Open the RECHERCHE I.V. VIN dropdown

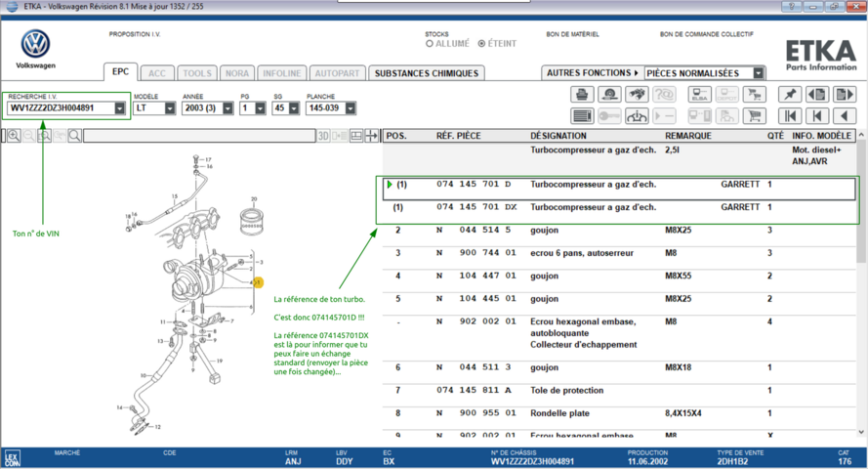click(119, 108)
